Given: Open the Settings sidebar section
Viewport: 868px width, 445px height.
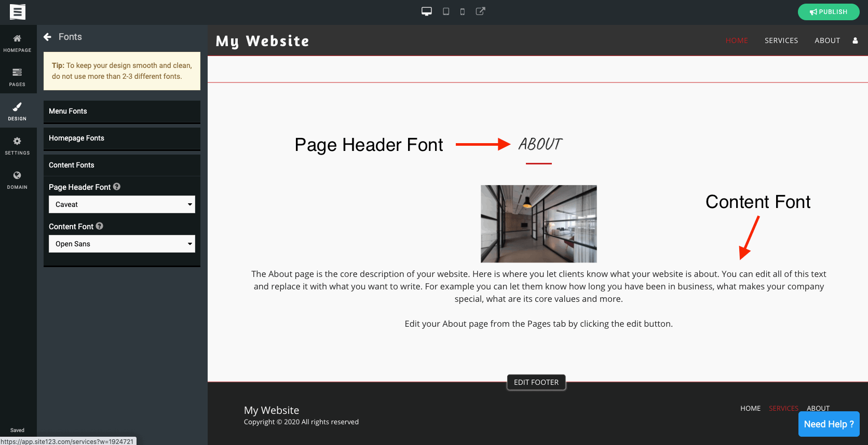Looking at the screenshot, I should (17, 146).
